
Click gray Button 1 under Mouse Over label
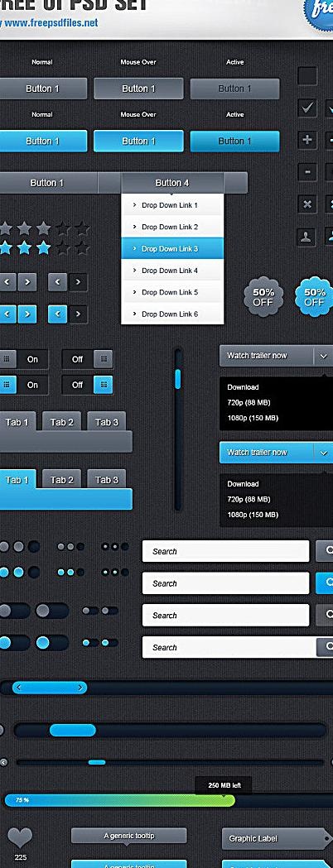[x=138, y=89]
